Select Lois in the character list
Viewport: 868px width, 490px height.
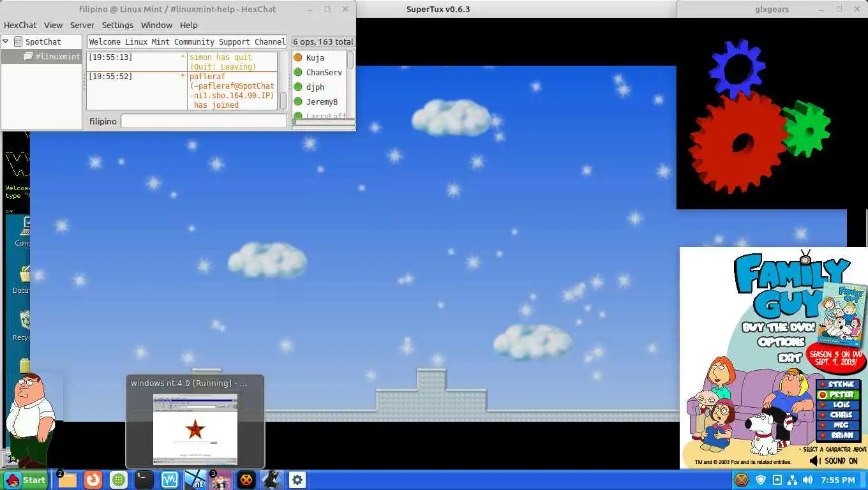(x=838, y=405)
